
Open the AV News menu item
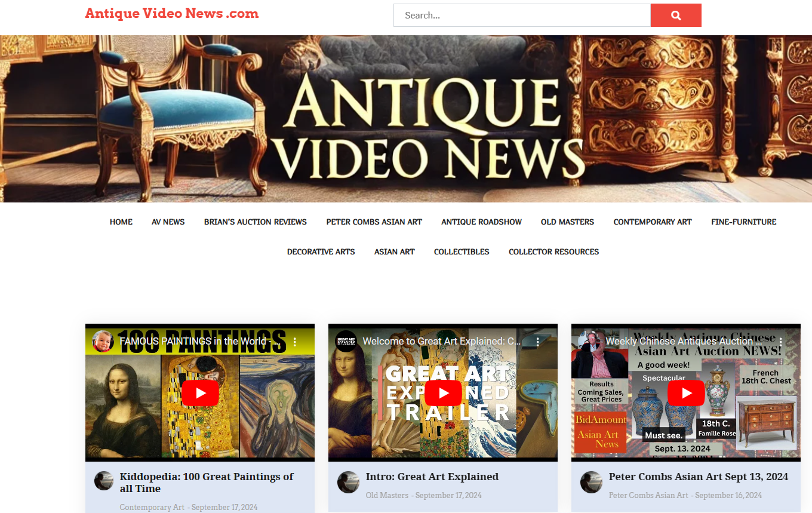[x=168, y=222]
